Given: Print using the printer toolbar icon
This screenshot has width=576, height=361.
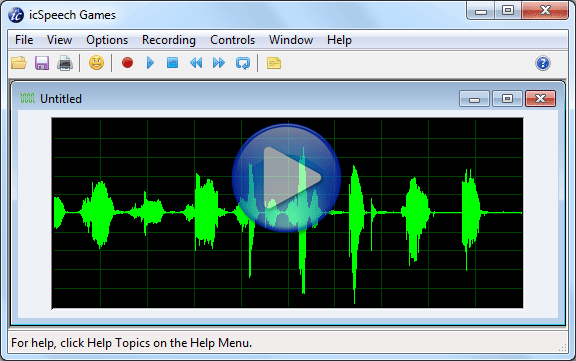Looking at the screenshot, I should (65, 63).
